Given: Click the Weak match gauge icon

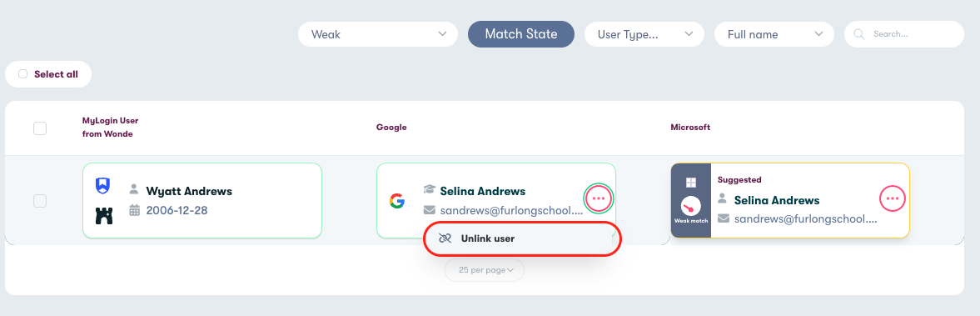Looking at the screenshot, I should 690,206.
